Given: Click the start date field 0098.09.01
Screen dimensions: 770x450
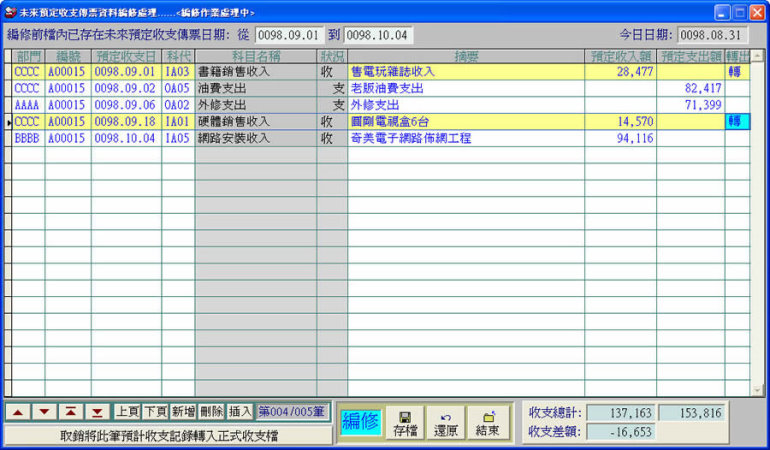Looking at the screenshot, I should point(289,35).
